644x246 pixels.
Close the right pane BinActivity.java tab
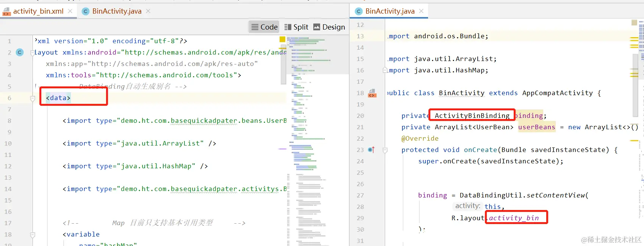click(x=421, y=11)
